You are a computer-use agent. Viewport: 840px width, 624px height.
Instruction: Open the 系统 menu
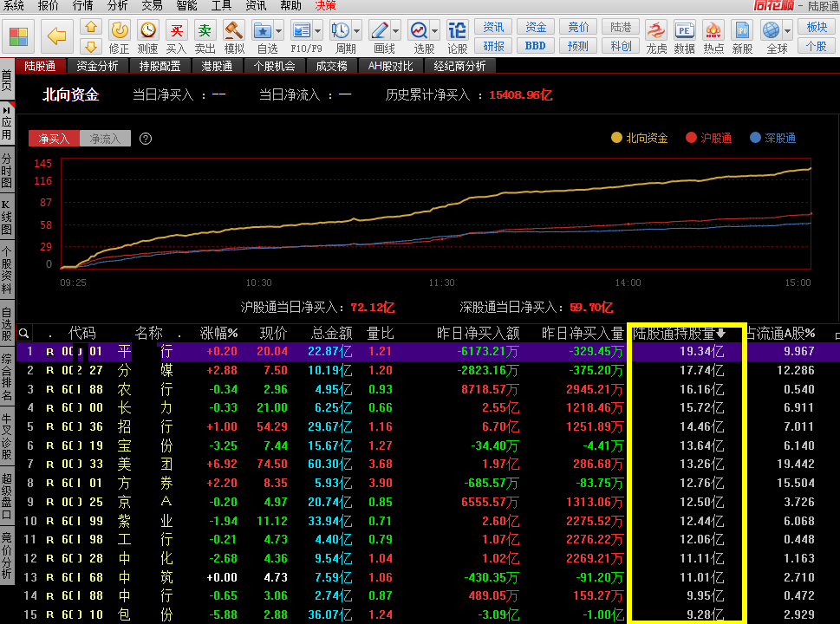pos(13,5)
